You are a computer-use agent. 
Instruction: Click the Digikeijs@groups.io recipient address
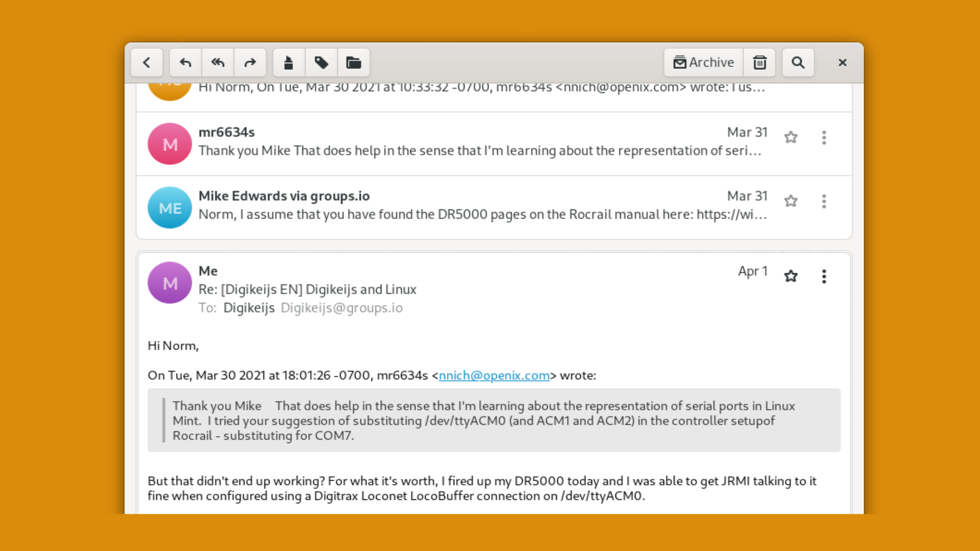(341, 308)
